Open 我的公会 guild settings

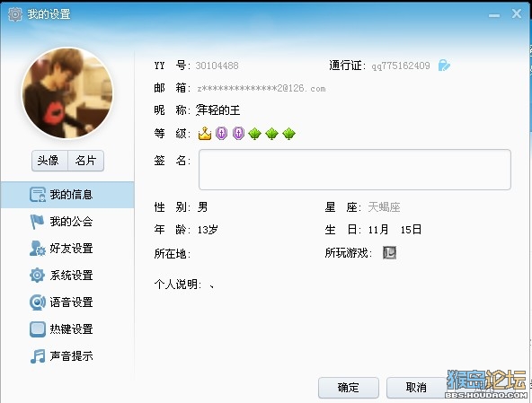(67, 222)
